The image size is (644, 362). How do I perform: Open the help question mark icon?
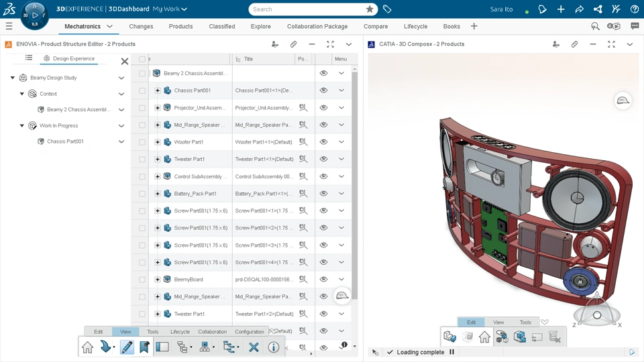634,9
